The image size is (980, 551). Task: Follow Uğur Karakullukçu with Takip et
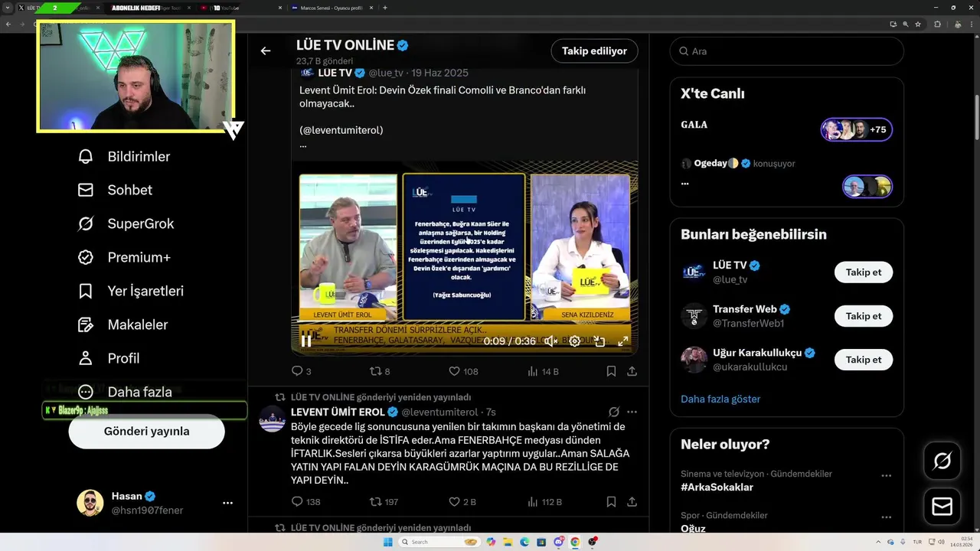point(863,360)
